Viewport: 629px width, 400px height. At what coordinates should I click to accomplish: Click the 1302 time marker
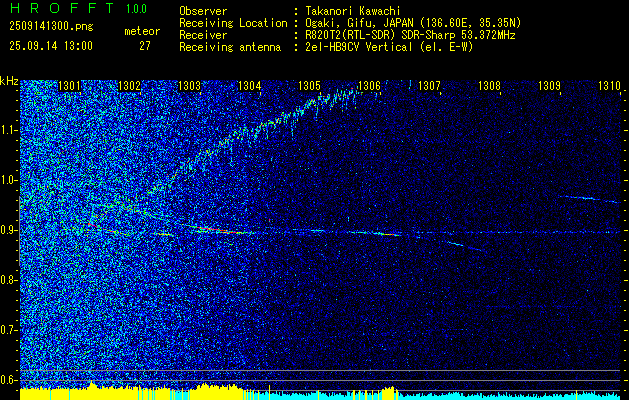click(130, 86)
